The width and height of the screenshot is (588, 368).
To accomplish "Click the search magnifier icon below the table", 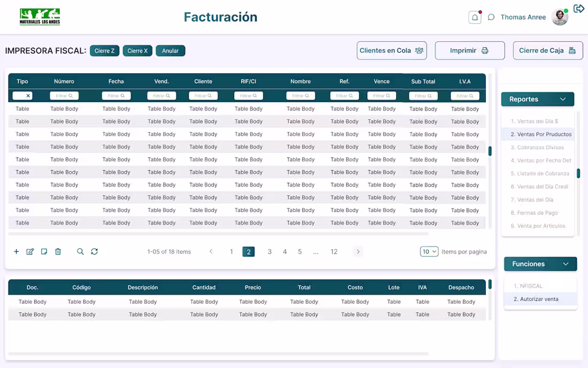I will click(80, 251).
